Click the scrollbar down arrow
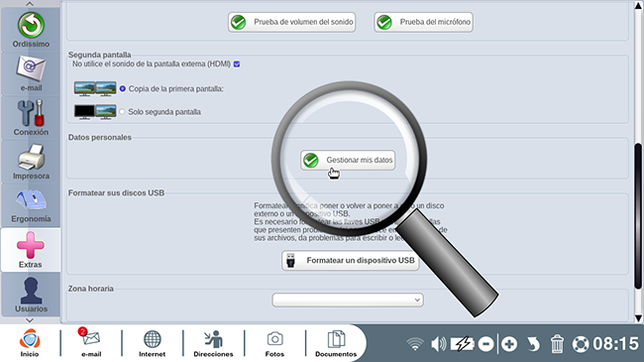 (639, 318)
